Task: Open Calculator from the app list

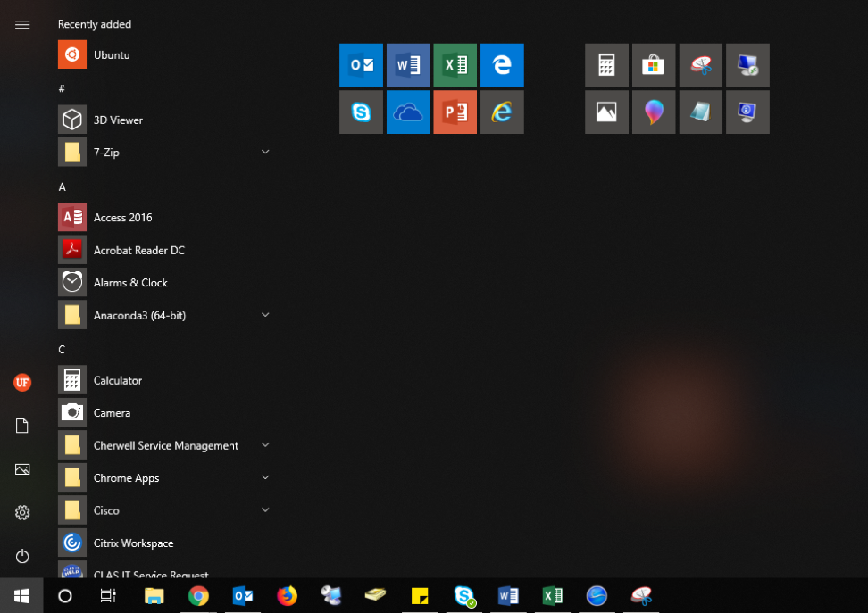Action: (166, 380)
